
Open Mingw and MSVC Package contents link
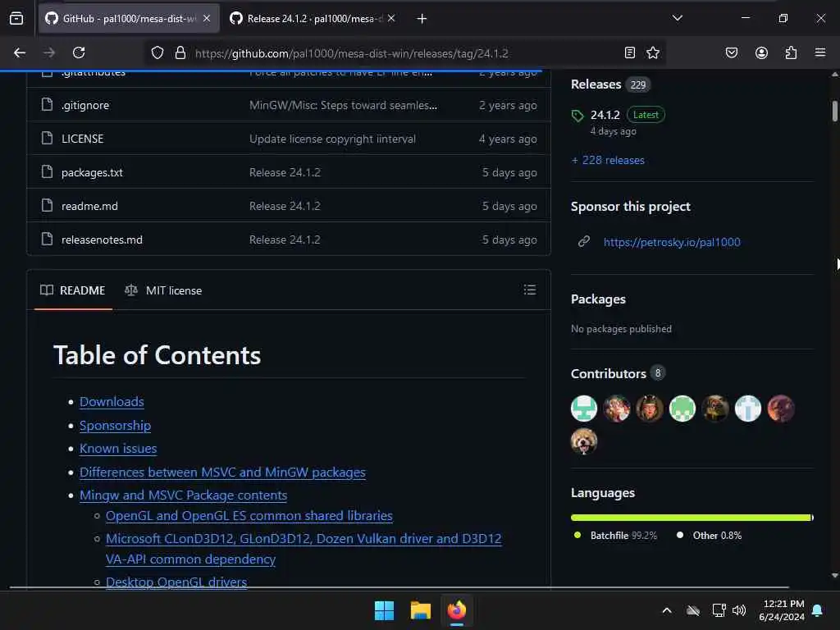click(183, 495)
